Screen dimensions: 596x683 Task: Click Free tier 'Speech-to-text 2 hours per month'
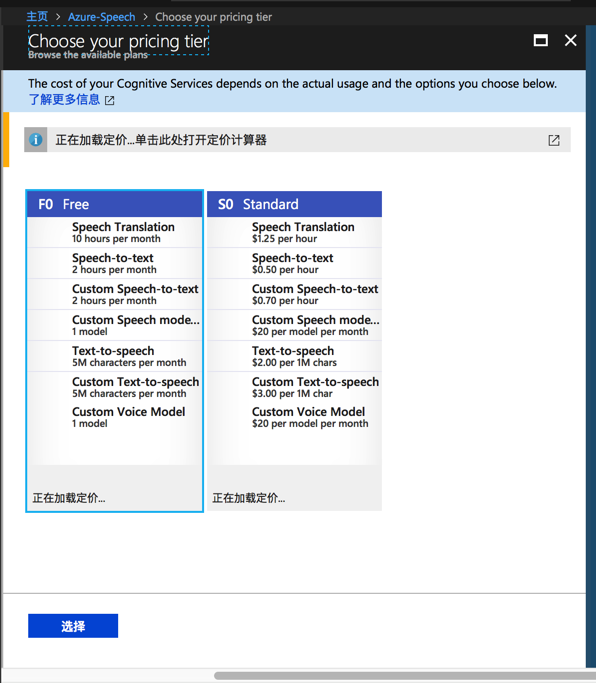[115, 264]
